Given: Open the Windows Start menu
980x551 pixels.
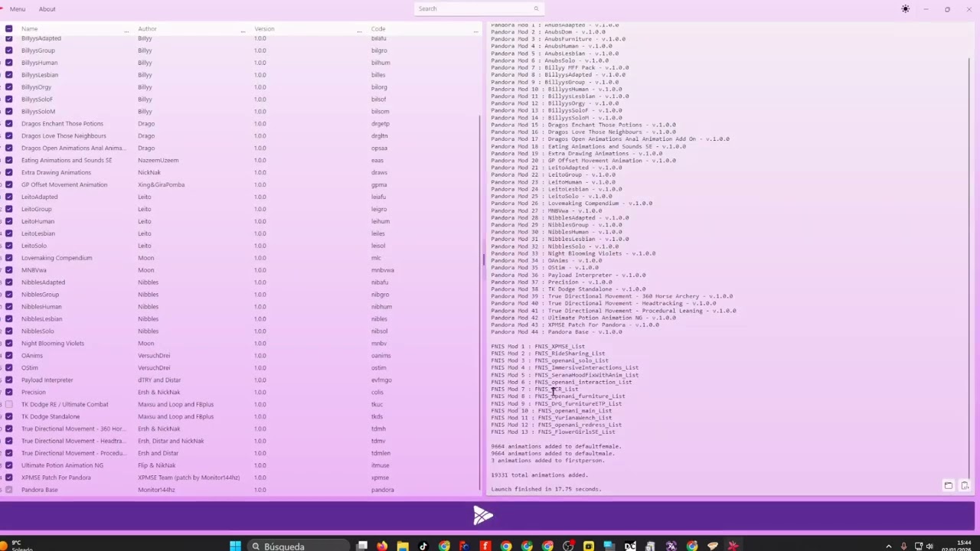Looking at the screenshot, I should (x=235, y=546).
